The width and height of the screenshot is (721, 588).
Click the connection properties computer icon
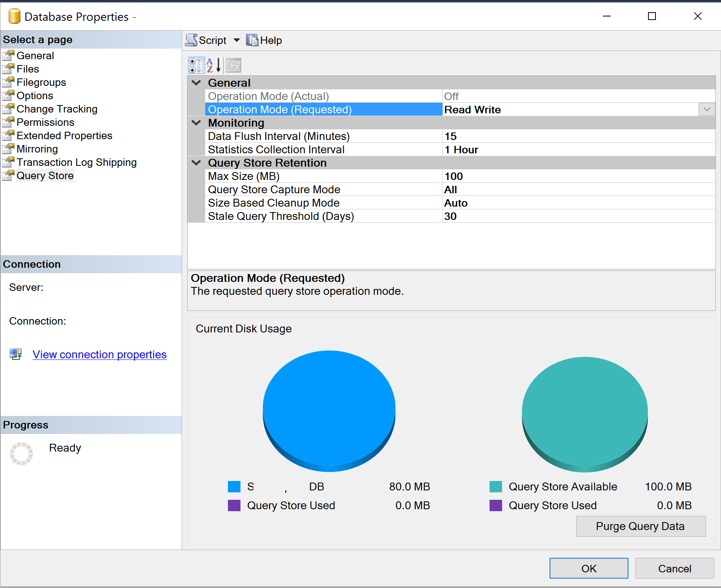(15, 354)
